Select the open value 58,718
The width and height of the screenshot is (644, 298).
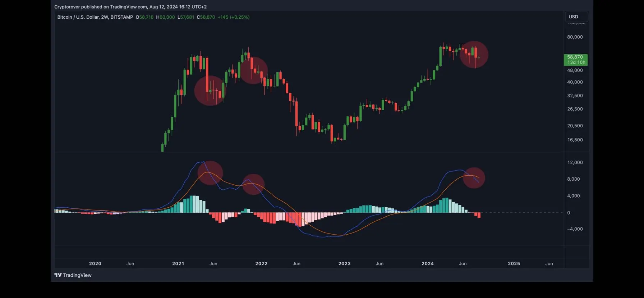click(x=146, y=17)
